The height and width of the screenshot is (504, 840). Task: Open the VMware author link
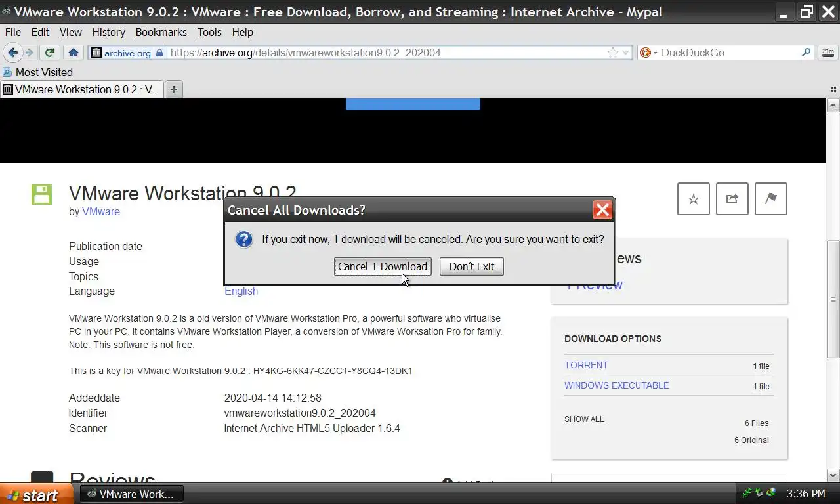coord(101,212)
